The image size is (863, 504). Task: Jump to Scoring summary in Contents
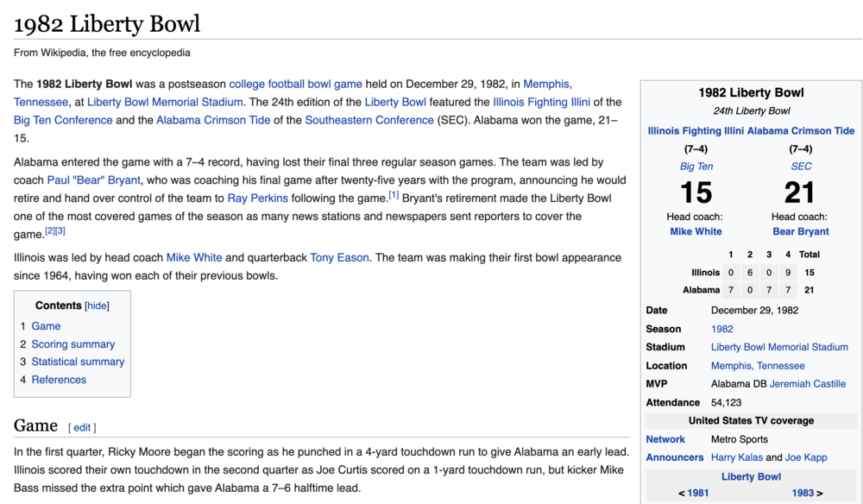[72, 344]
